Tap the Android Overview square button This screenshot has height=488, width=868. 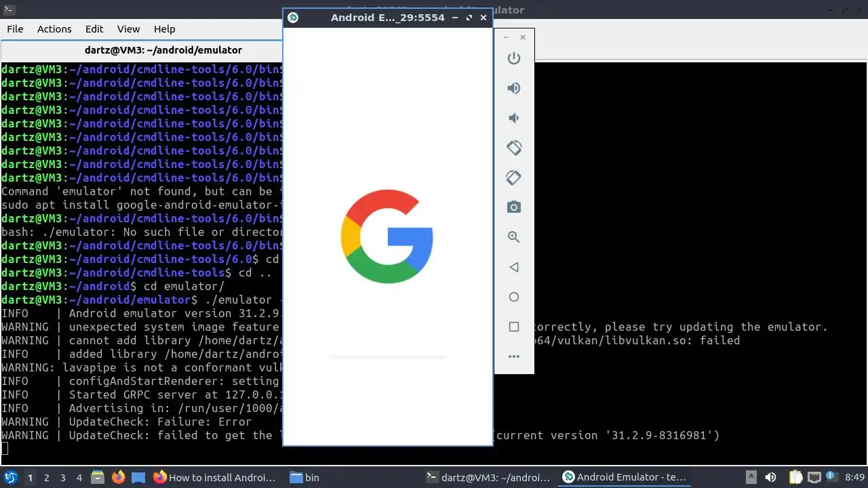514,327
